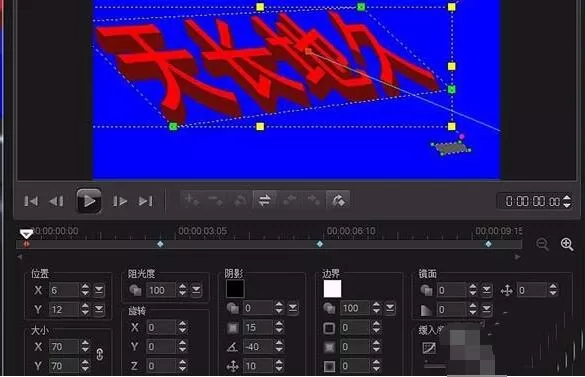Step forward one frame
The width and height of the screenshot is (585, 377).
[120, 202]
